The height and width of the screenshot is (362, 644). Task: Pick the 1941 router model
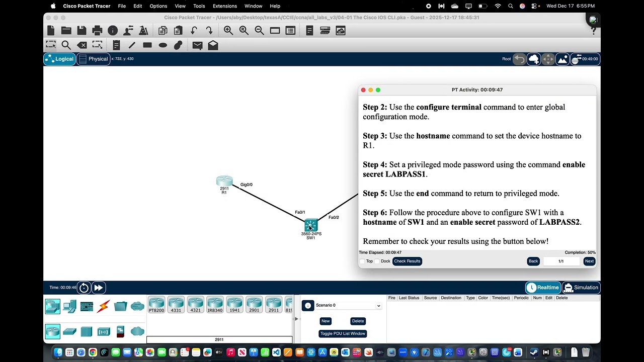tap(234, 305)
